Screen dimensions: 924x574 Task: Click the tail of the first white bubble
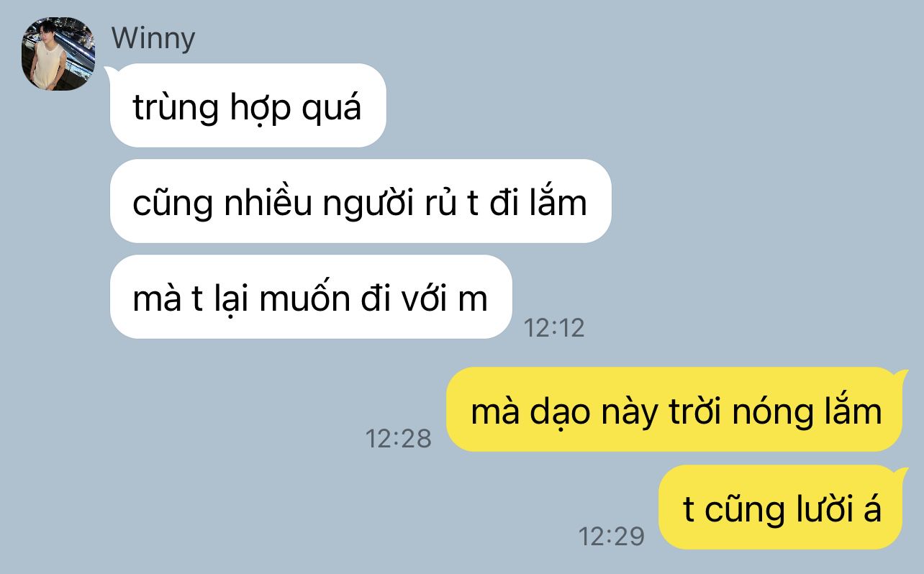pos(111,70)
